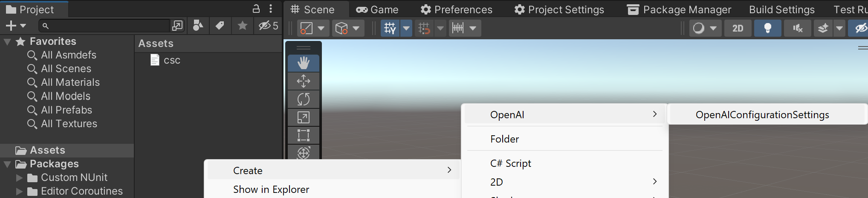Switch to the Preferences tab

click(456, 9)
